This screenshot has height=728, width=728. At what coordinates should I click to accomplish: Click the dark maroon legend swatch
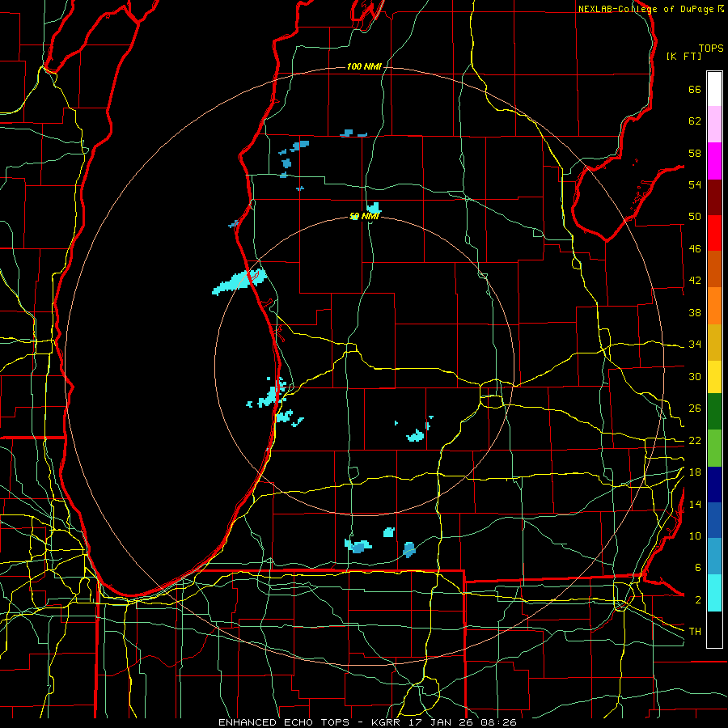714,197
